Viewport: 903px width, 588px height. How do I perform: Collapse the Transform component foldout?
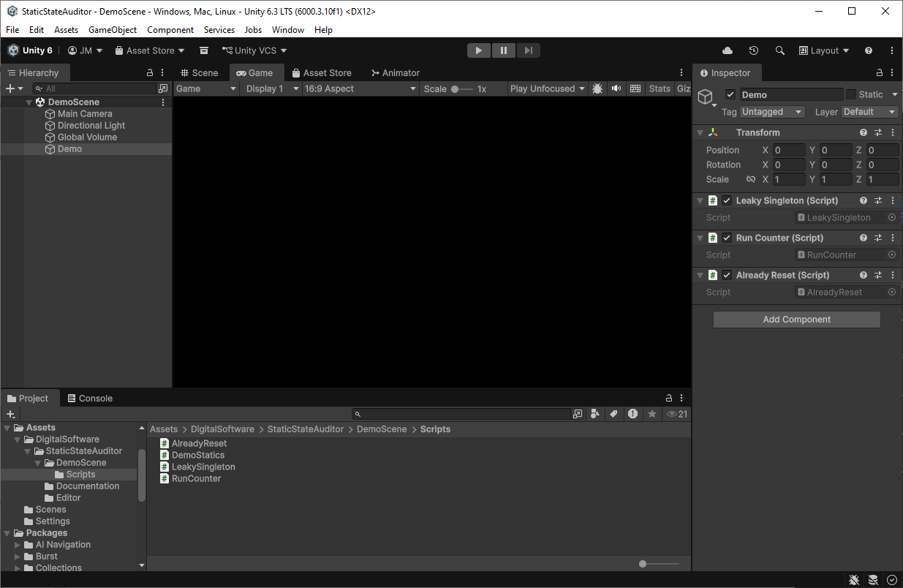[700, 132]
